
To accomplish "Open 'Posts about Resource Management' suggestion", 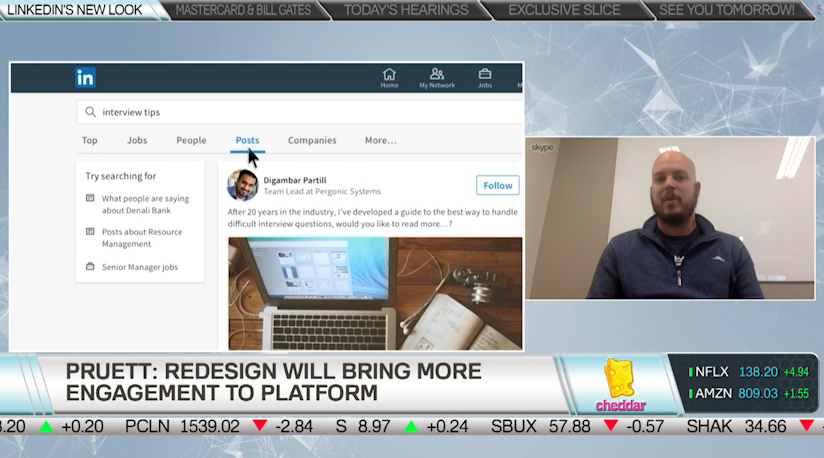I will (142, 237).
